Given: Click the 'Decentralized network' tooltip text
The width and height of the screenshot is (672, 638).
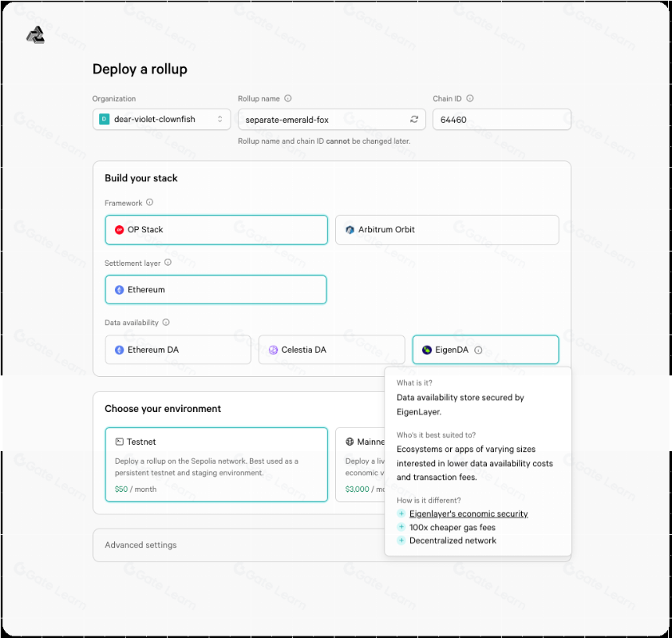Looking at the screenshot, I should click(452, 541).
